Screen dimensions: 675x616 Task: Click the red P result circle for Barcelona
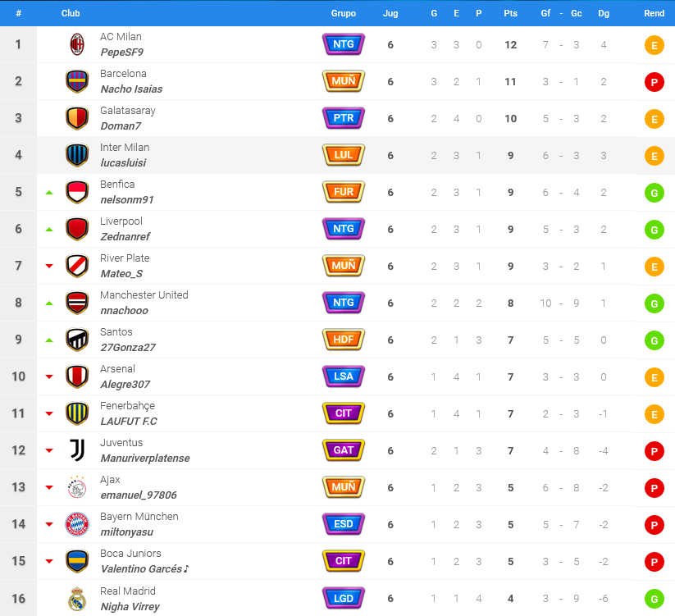click(654, 82)
